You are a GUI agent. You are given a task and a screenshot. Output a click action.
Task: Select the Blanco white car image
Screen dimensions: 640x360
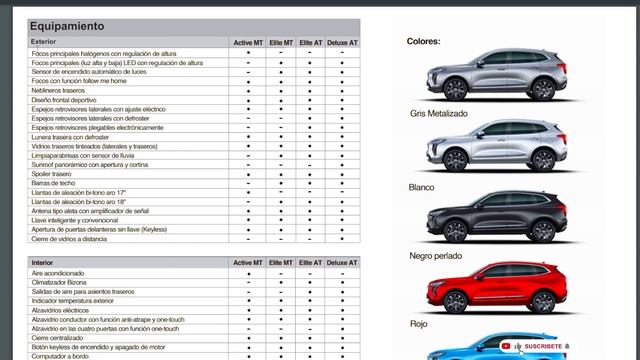click(497, 145)
